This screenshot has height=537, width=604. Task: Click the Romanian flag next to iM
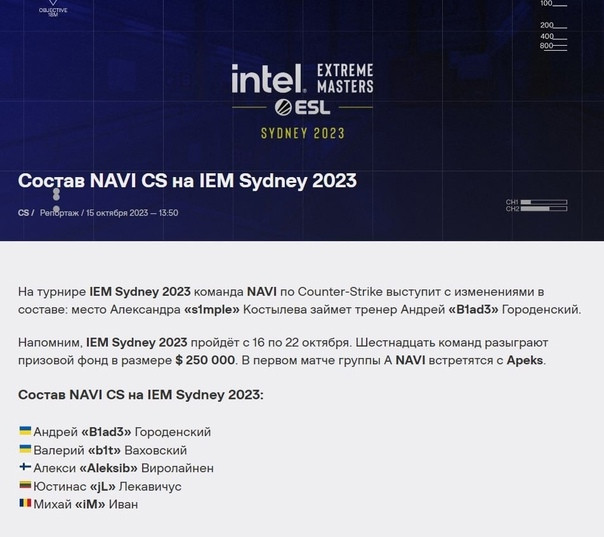(x=25, y=503)
